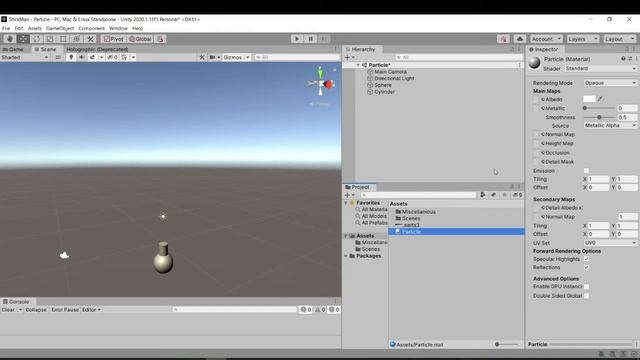Select the Move tool

23,39
